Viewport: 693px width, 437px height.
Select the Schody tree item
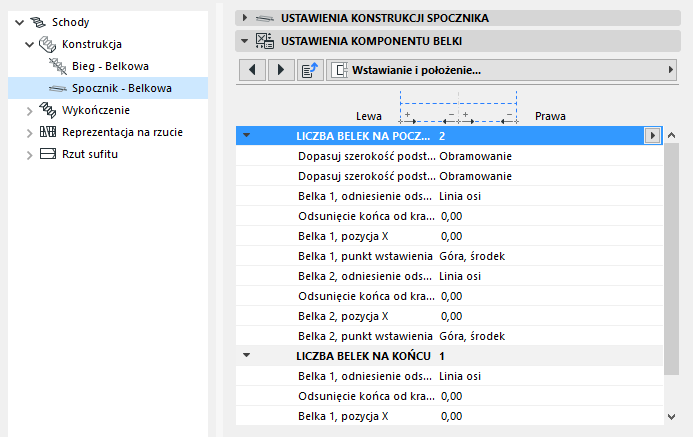click(71, 22)
